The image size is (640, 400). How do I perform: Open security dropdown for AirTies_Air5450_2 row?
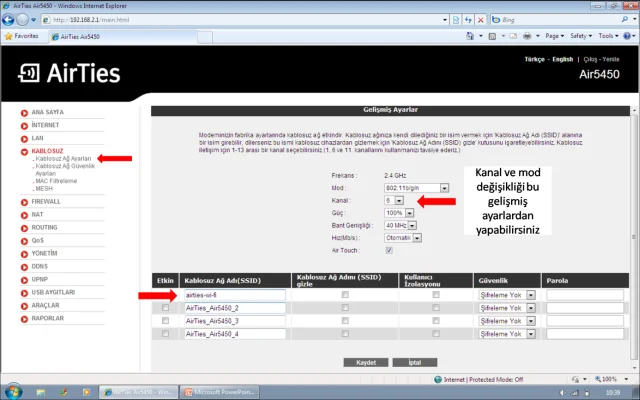(x=507, y=308)
